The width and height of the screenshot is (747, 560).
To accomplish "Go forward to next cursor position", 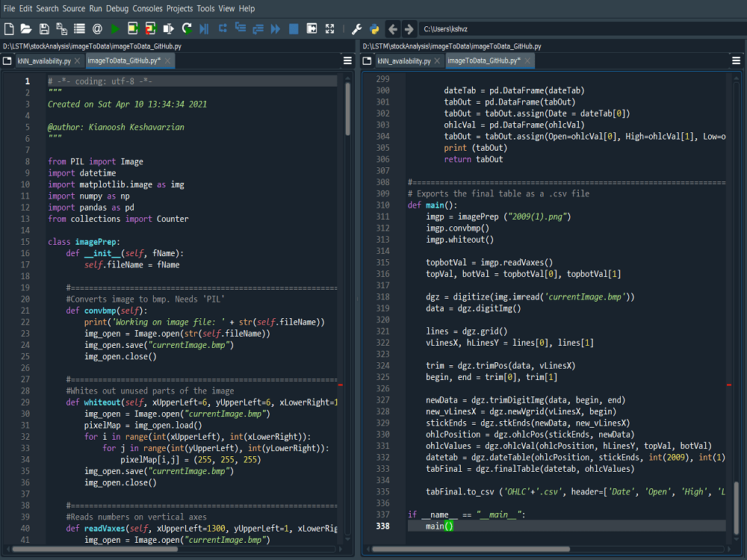I will (x=408, y=28).
